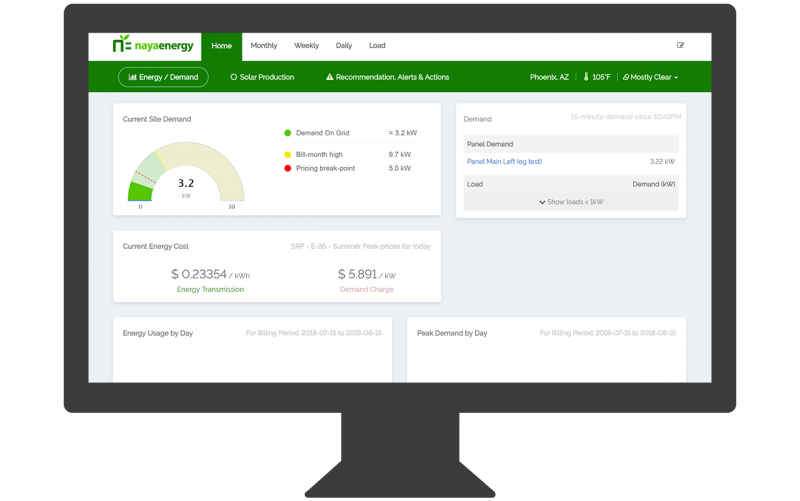800x501 pixels.
Task: Click the red Pricing break-point legend dot
Action: click(x=288, y=168)
